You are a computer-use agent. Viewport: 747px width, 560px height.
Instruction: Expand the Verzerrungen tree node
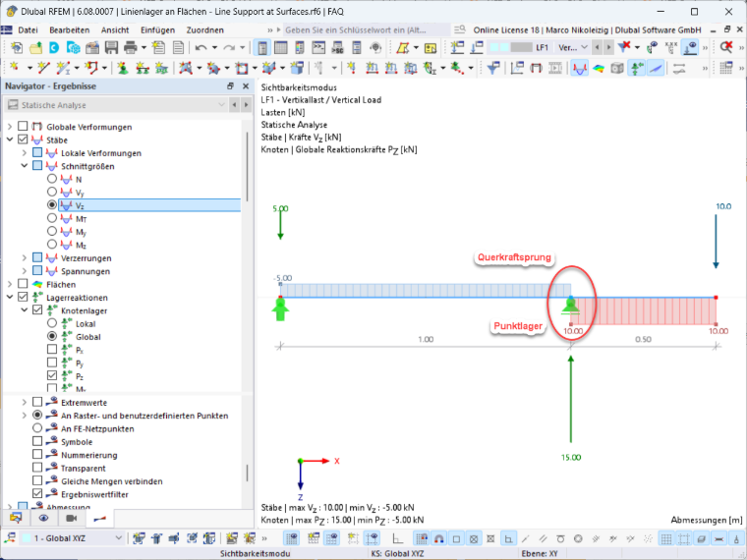25,258
